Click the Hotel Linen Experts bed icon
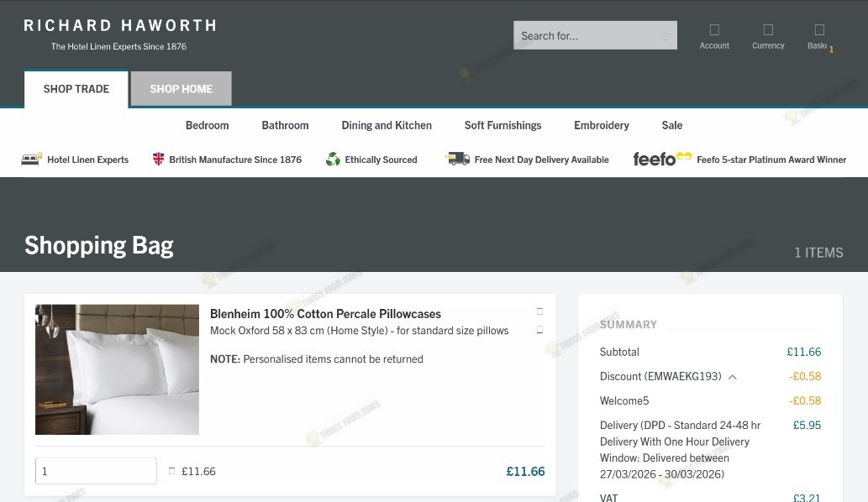The image size is (868, 502). point(32,159)
